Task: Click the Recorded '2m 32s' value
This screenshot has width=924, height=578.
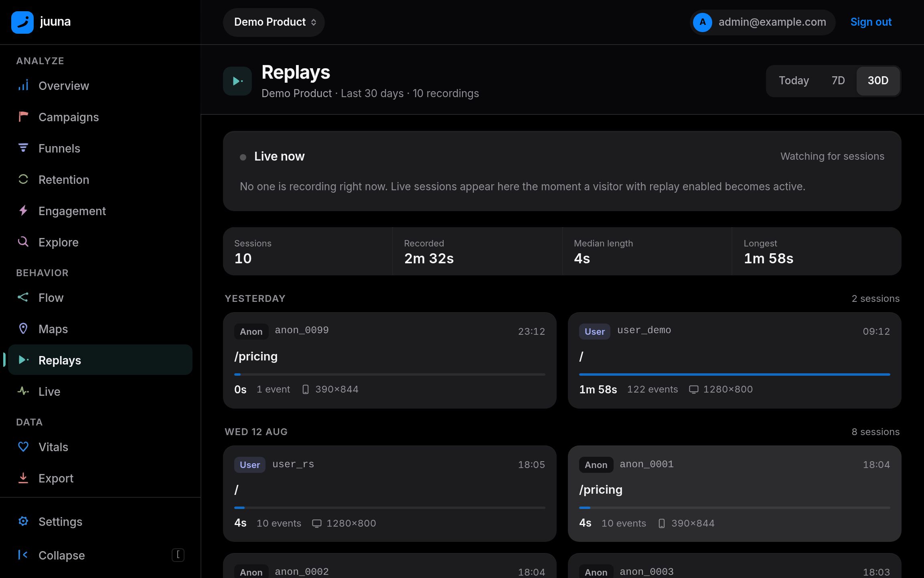Action: point(429,258)
